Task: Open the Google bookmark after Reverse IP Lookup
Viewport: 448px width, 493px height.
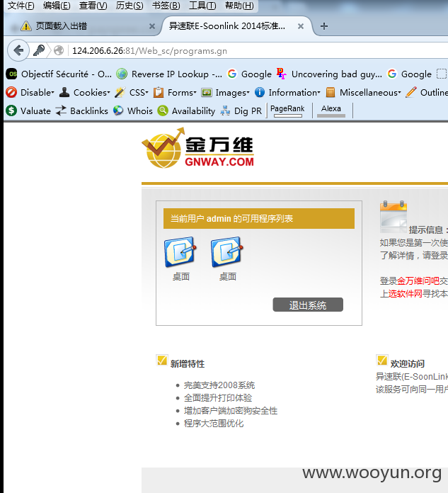Action: click(249, 74)
